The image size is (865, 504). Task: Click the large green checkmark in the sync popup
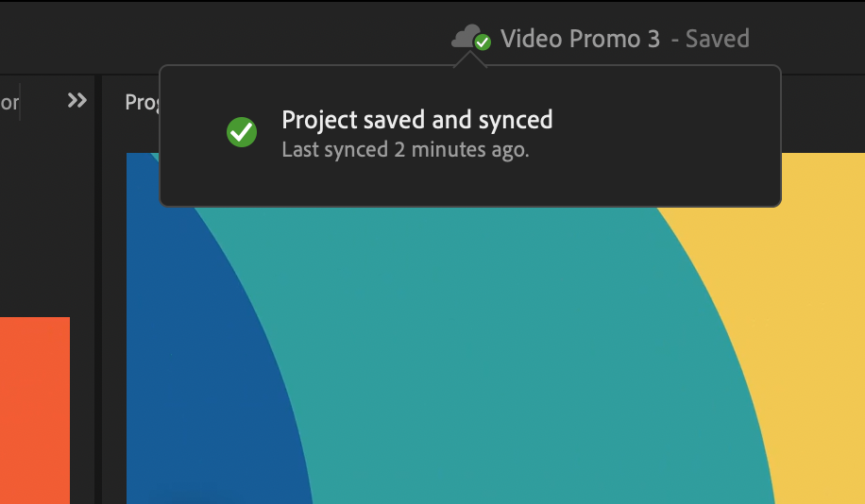pyautogui.click(x=242, y=132)
